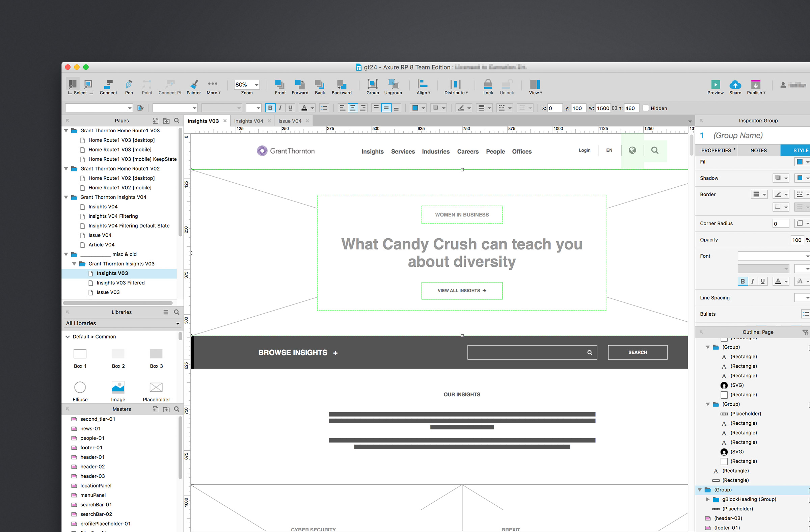
Task: Click the Share cloud icon
Action: [735, 84]
